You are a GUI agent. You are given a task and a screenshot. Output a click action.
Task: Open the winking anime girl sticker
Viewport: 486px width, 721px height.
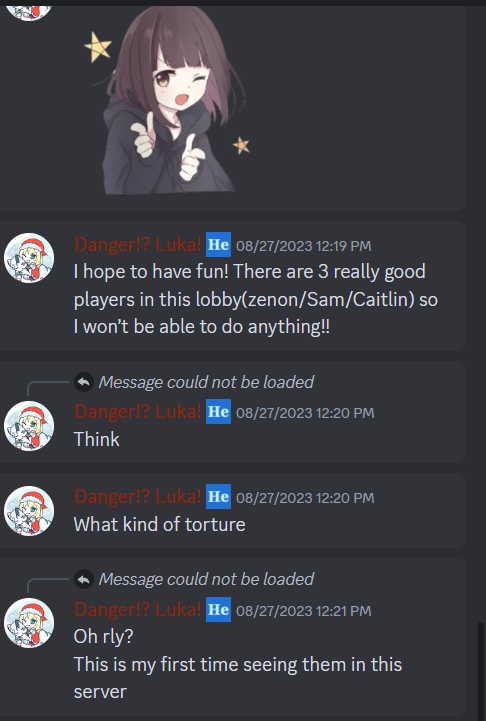click(x=168, y=100)
